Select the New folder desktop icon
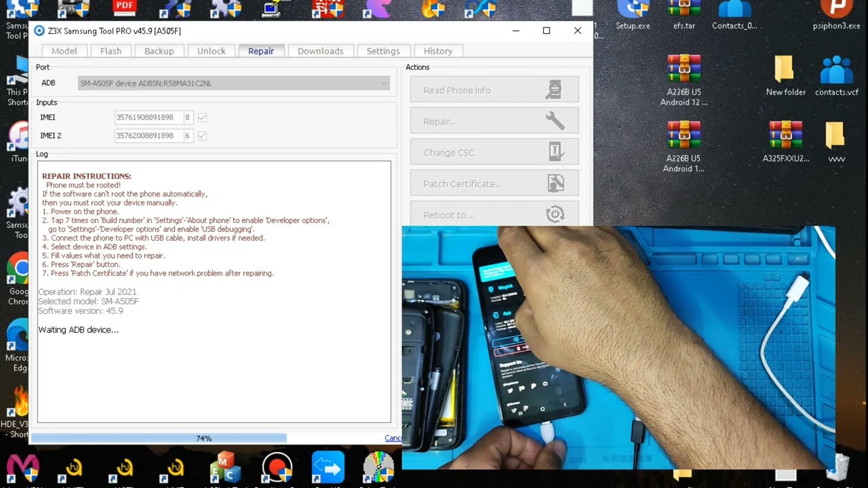The height and width of the screenshot is (488, 868). pyautogui.click(x=785, y=75)
